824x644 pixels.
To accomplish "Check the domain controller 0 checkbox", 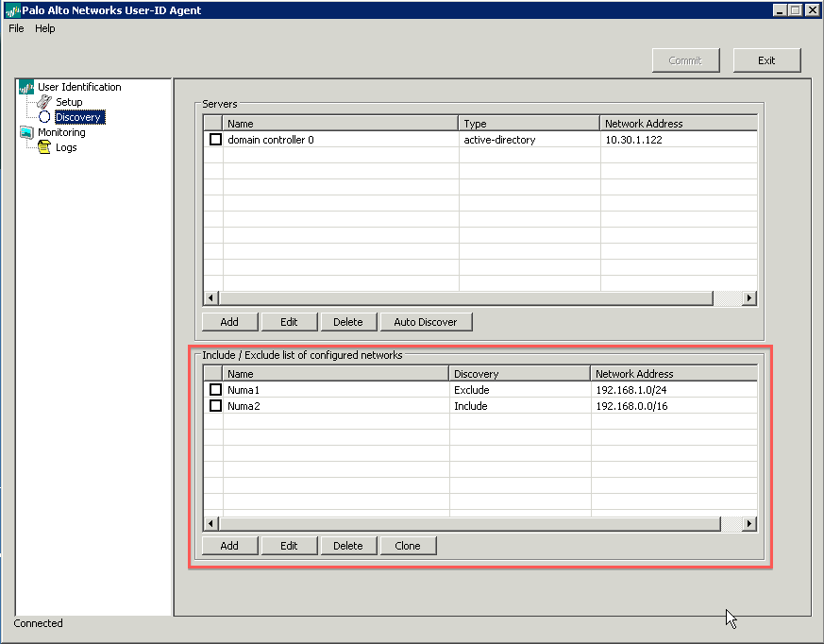I will 213,139.
